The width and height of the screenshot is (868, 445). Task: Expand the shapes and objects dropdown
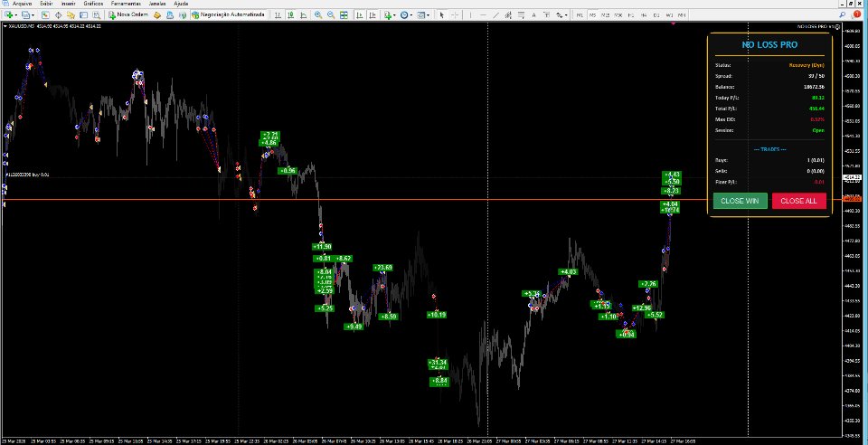pos(566,15)
